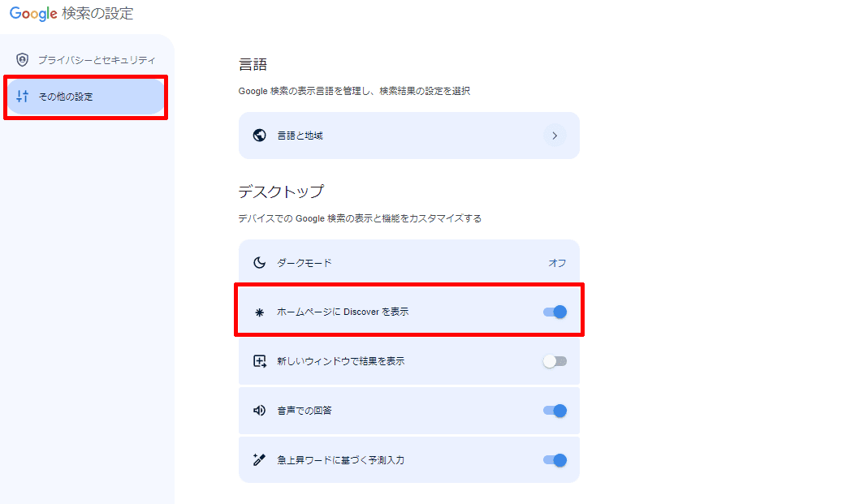Enable 新しいウィンドウで結果を表示 toggle
851x504 pixels.
click(555, 361)
